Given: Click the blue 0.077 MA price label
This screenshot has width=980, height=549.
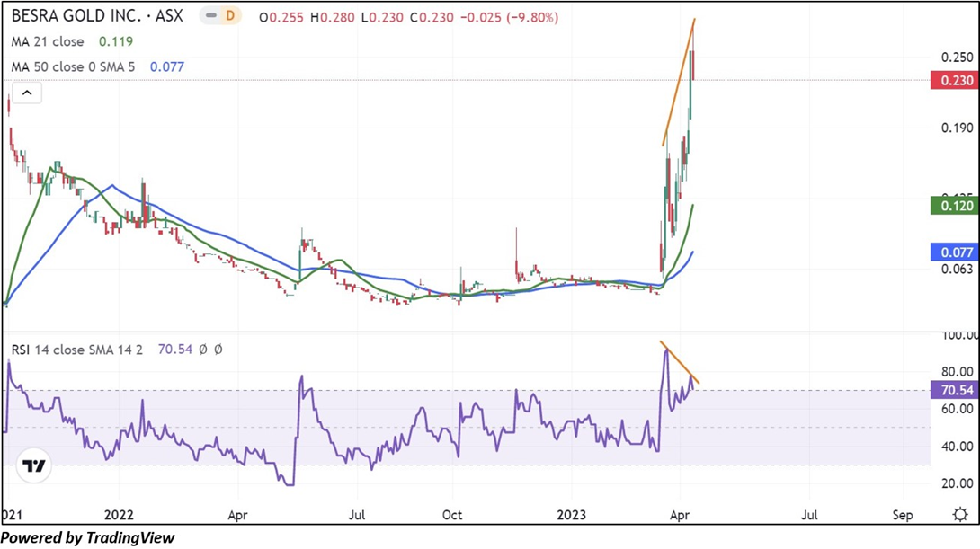Looking at the screenshot, I should click(x=954, y=252).
